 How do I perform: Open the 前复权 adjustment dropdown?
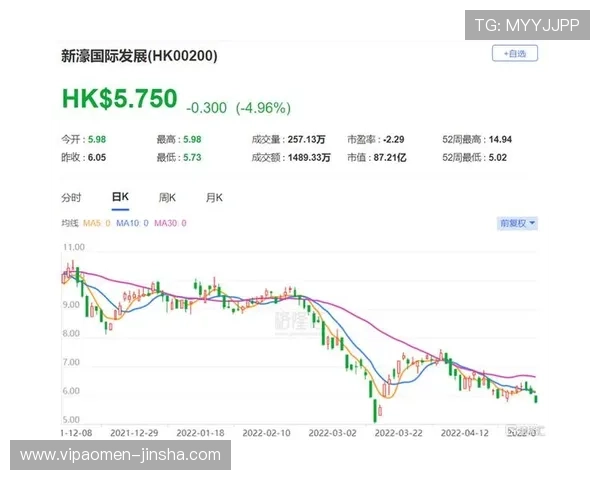click(517, 223)
